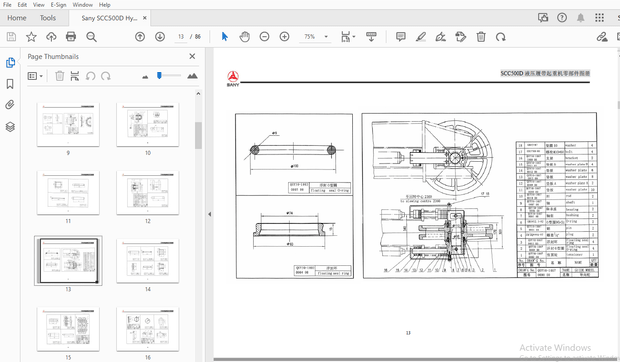Go to next page arrow
The width and height of the screenshot is (620, 362).
160,37
